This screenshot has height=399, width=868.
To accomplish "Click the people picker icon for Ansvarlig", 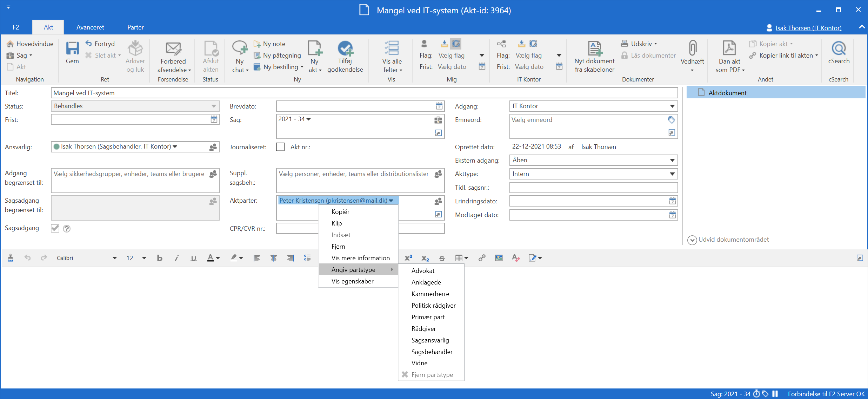I will tap(213, 147).
